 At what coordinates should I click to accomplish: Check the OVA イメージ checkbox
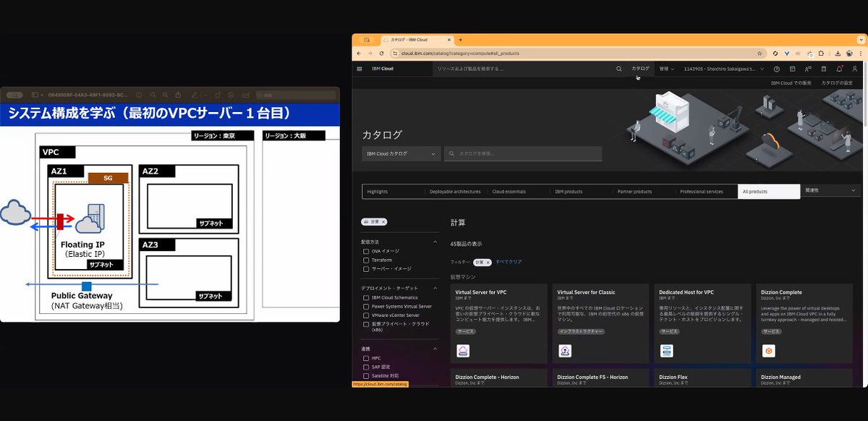click(366, 251)
